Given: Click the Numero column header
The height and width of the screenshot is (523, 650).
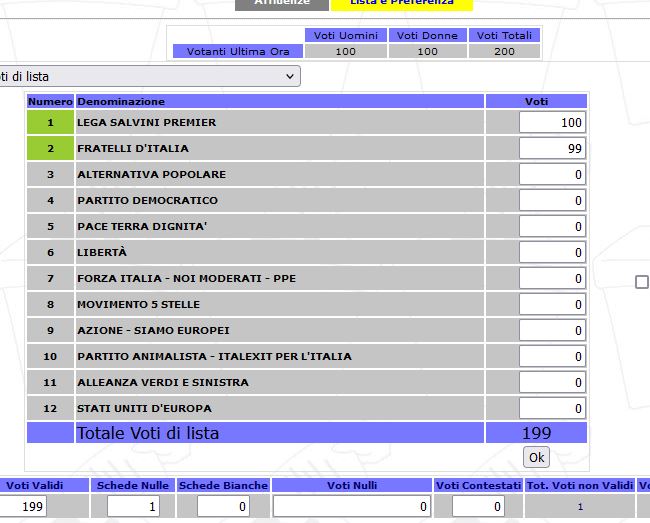Looking at the screenshot, I should click(x=50, y=101).
